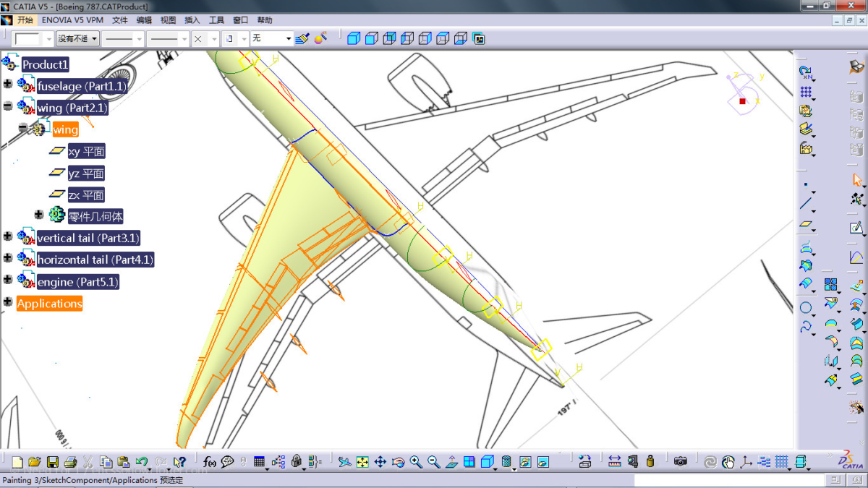Select the Point tool in right toolbar
The image size is (868, 488).
(806, 184)
